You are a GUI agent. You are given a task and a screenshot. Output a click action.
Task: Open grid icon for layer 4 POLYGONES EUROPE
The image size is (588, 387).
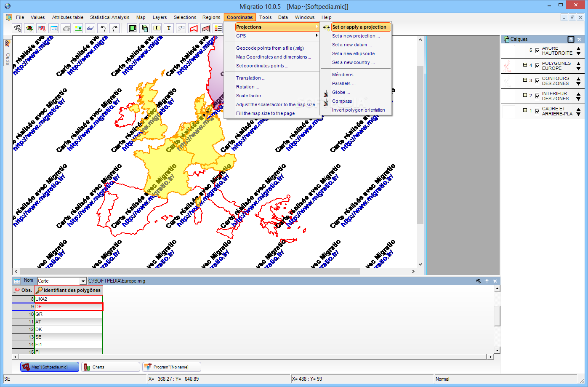pyautogui.click(x=525, y=65)
